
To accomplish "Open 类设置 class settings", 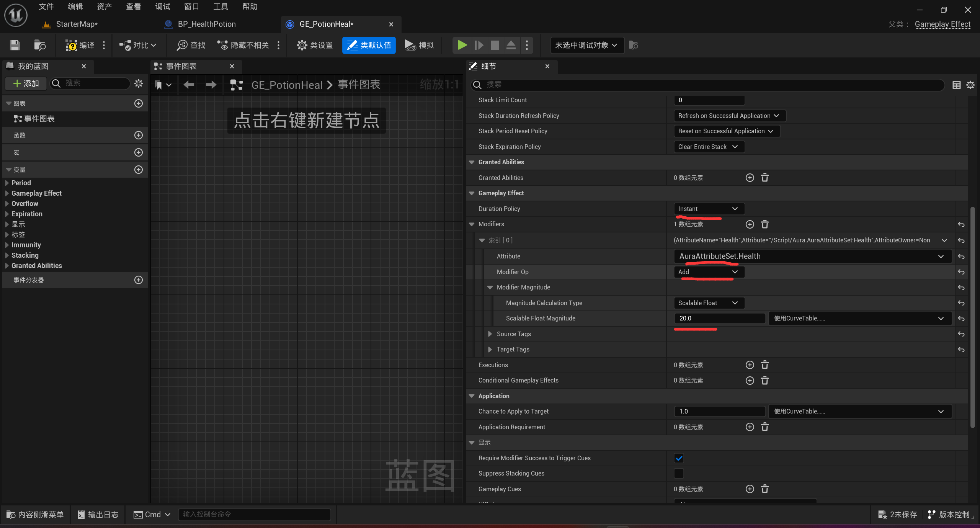I will pos(315,45).
